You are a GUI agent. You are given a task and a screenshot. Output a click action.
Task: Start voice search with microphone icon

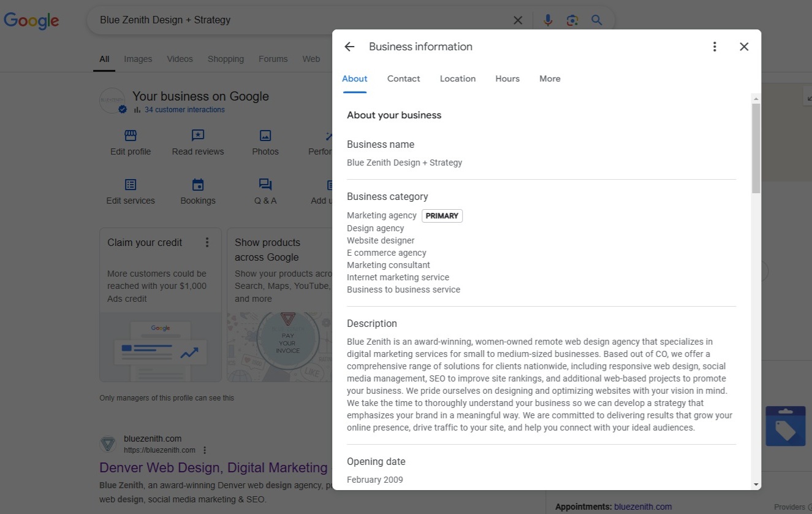(x=548, y=20)
